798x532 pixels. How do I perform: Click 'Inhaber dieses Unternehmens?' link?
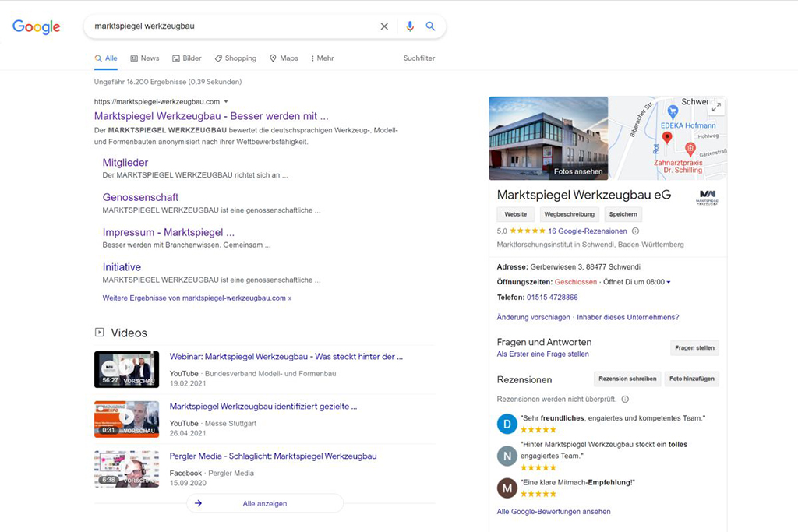pyautogui.click(x=627, y=317)
